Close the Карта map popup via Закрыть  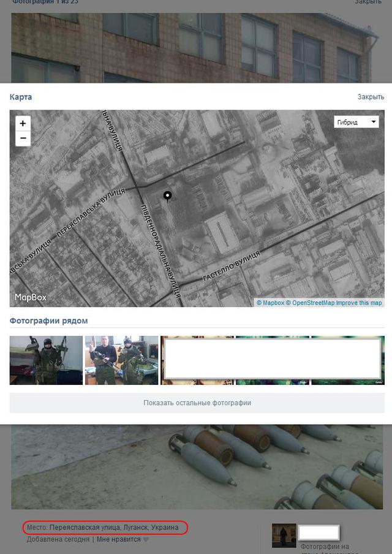(x=371, y=97)
